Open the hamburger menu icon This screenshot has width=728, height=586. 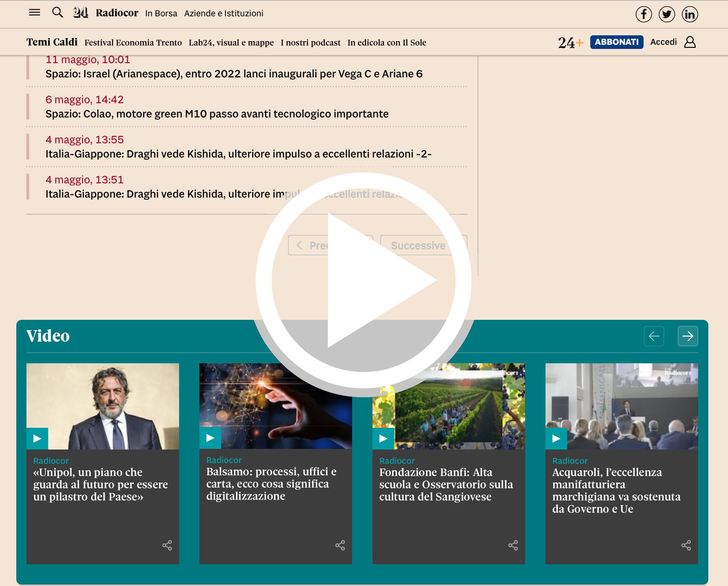pos(35,13)
